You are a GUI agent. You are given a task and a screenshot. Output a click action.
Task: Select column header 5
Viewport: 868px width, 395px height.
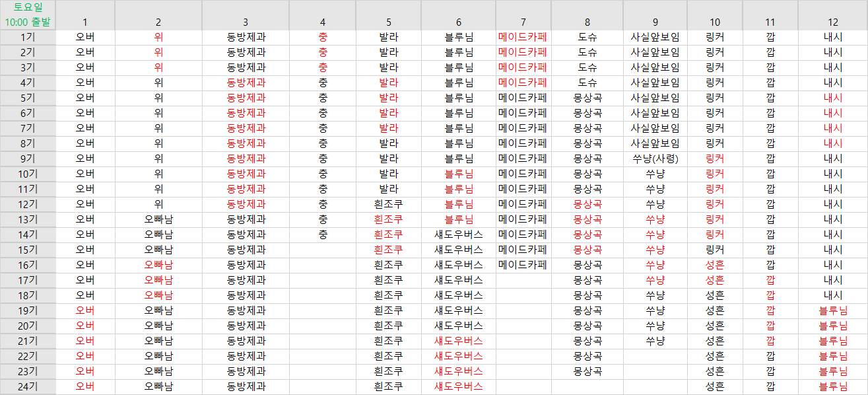389,15
